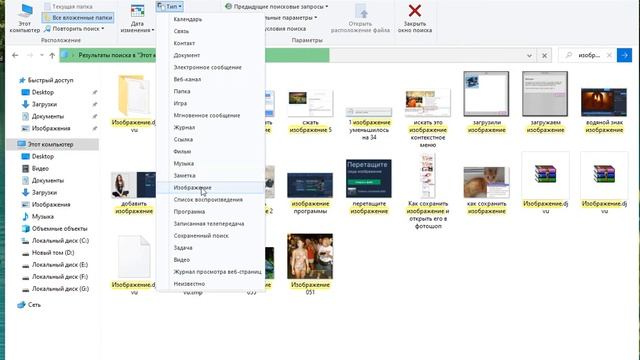
Task: Open Предыдущие поисковые запросы dropdown
Action: [277, 6]
